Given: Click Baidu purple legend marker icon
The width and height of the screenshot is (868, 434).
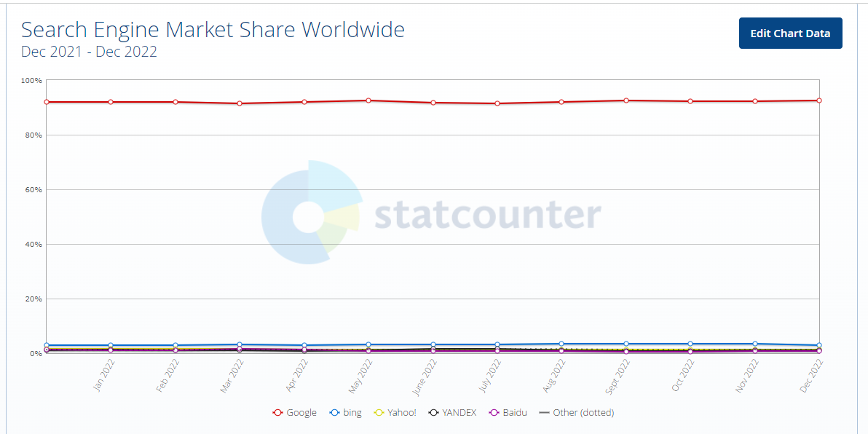Looking at the screenshot, I should point(494,412).
